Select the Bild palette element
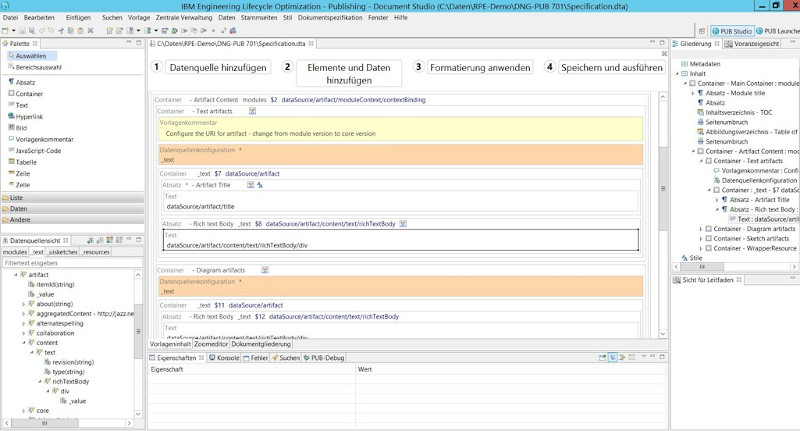Viewport: 800px width, 431px height. click(21, 128)
